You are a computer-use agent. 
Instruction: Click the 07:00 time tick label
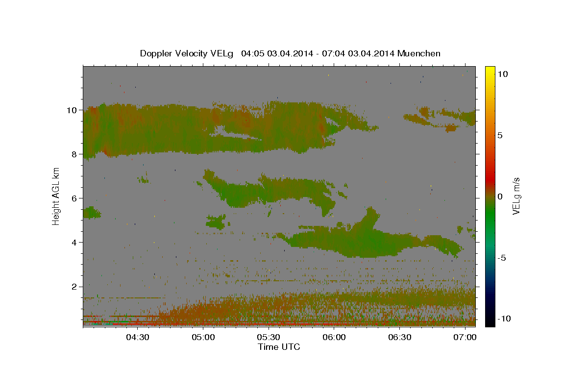465,338
